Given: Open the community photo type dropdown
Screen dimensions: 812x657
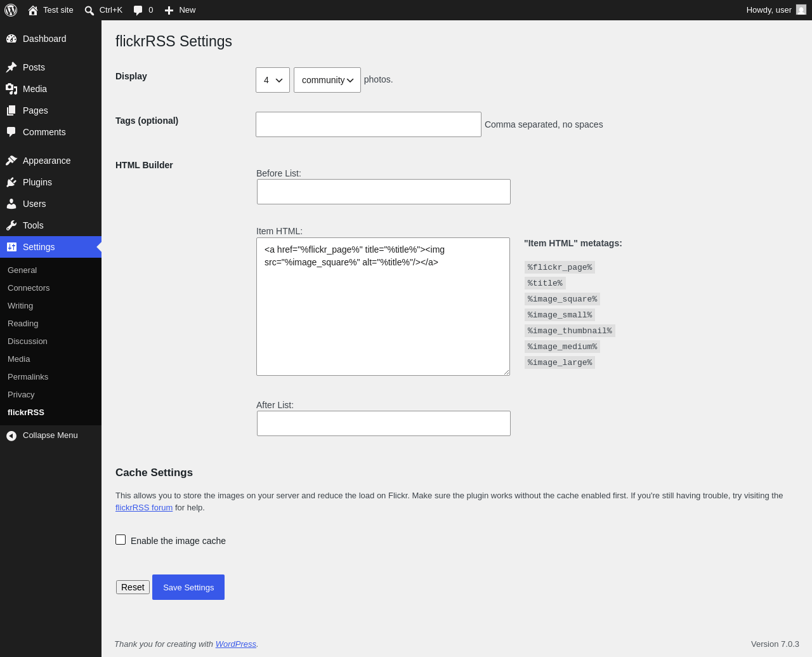Looking at the screenshot, I should click(x=327, y=80).
